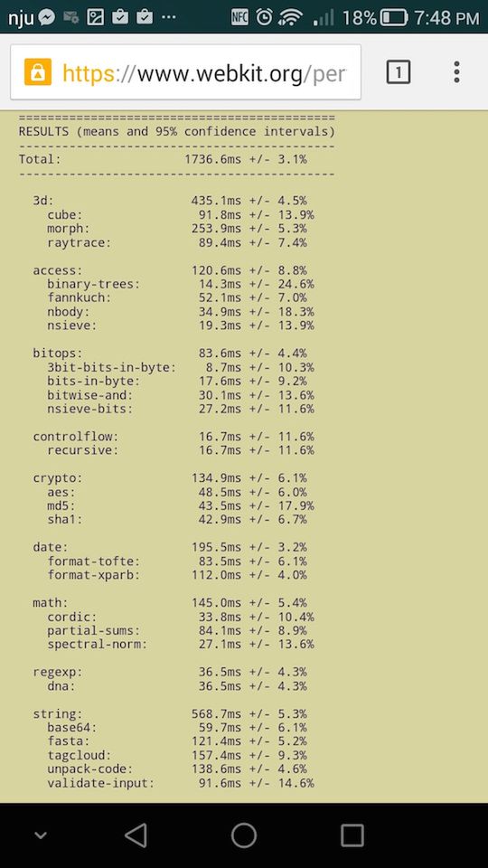Tap the secure padlock icon in address bar
The height and width of the screenshot is (868, 488).
pos(38,72)
